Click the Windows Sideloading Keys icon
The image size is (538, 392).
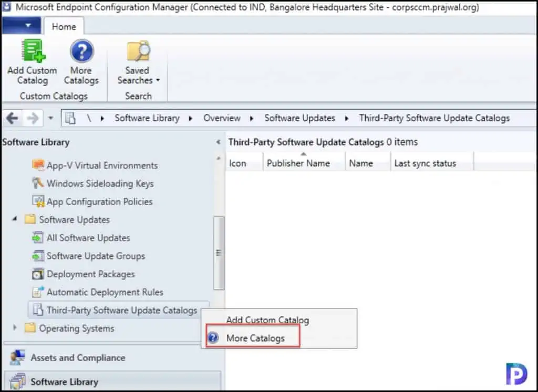click(x=38, y=183)
